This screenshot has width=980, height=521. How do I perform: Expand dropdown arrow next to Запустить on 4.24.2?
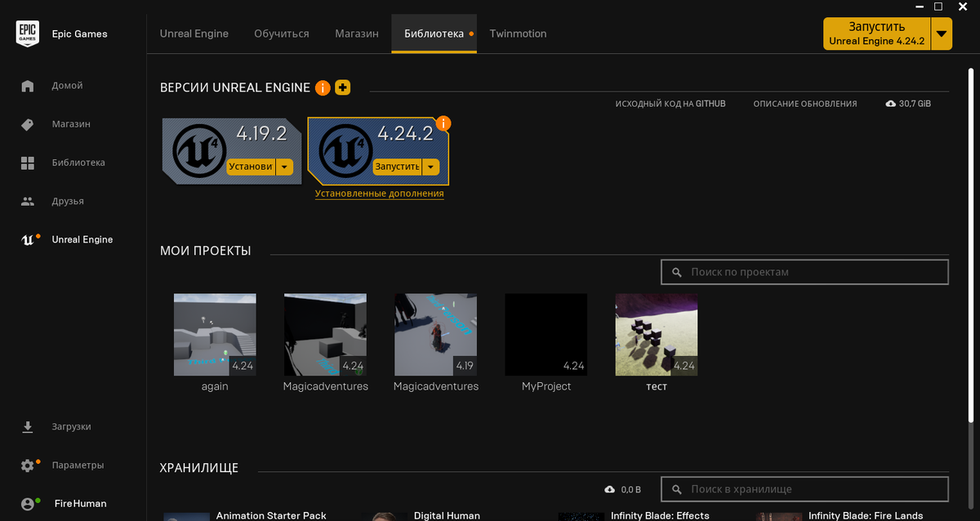pos(431,167)
